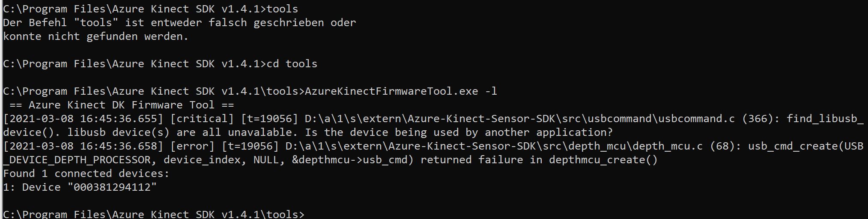
Task: Click the first 'tools' command text
Action: (282, 9)
